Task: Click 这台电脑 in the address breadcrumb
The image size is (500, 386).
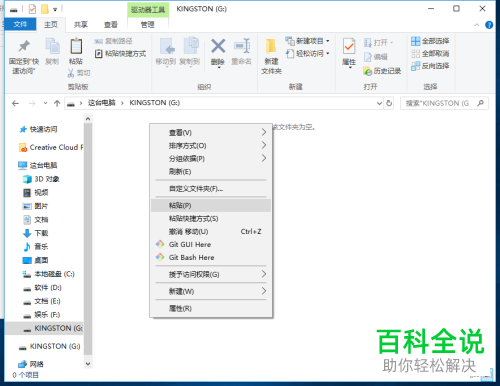Action: (102, 103)
